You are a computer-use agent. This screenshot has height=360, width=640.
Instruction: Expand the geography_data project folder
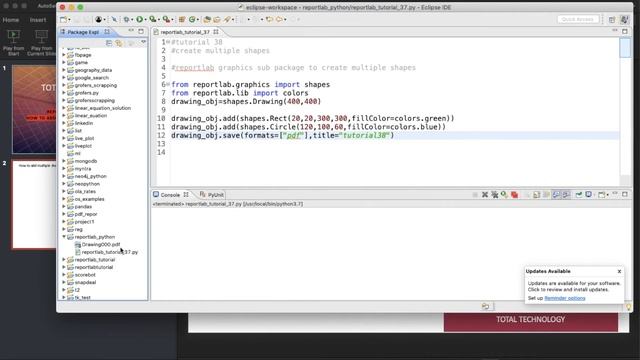pos(64,70)
